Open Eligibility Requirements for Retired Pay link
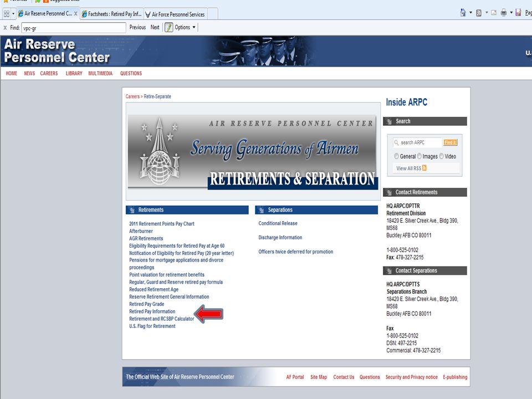Viewport: 532px width, 399px height. [177, 246]
